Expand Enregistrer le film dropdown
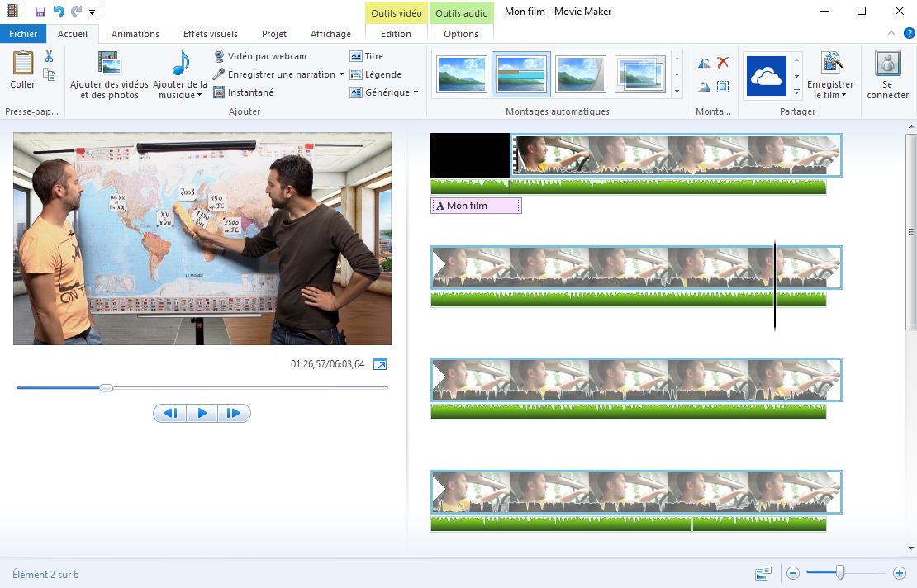 830,95
